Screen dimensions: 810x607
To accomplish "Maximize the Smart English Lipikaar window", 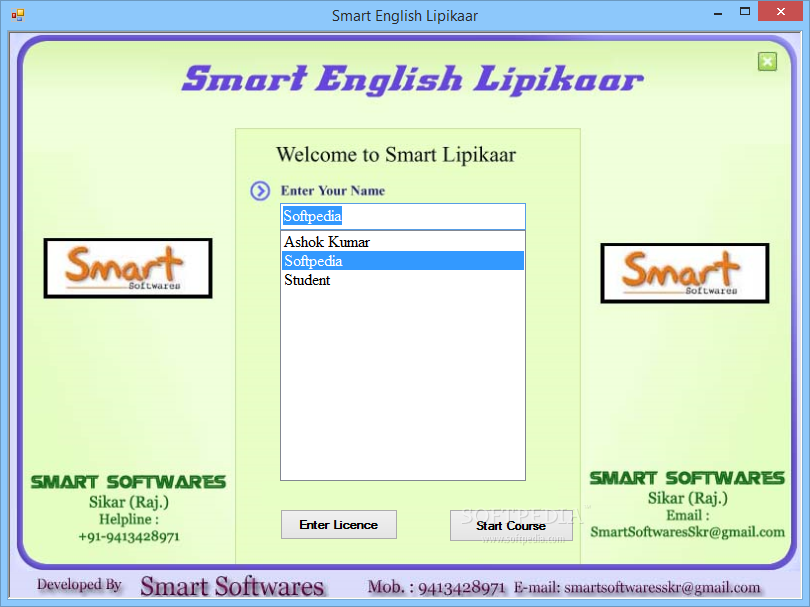I will click(744, 12).
